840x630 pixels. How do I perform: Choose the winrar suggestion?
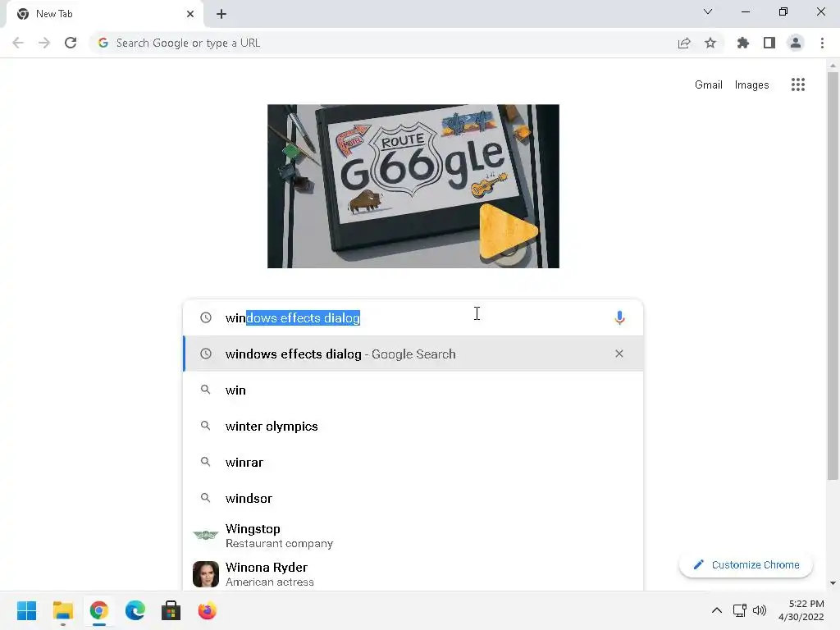413,462
